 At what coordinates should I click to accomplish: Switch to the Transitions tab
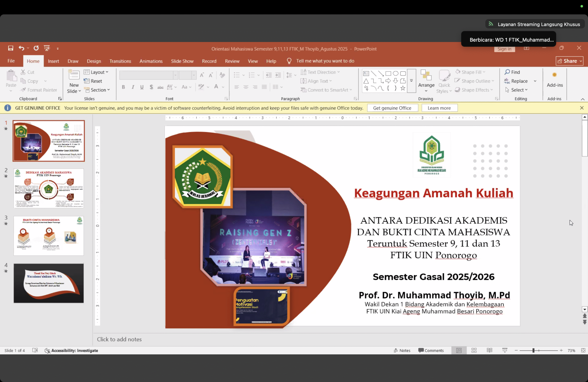[x=120, y=61]
